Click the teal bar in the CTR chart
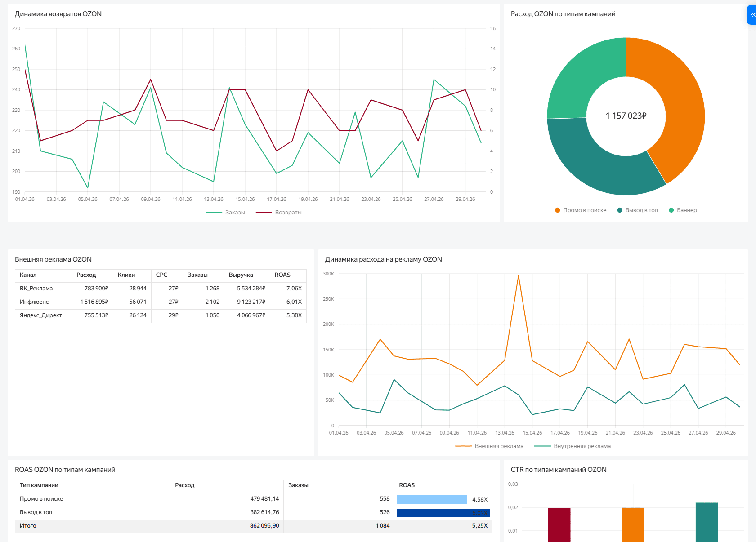The image size is (756, 542). pyautogui.click(x=707, y=522)
